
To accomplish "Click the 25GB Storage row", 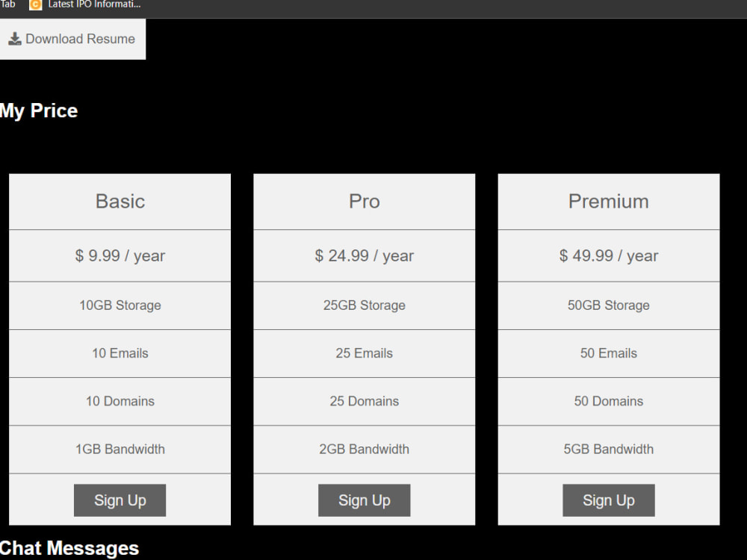I will tap(365, 305).
